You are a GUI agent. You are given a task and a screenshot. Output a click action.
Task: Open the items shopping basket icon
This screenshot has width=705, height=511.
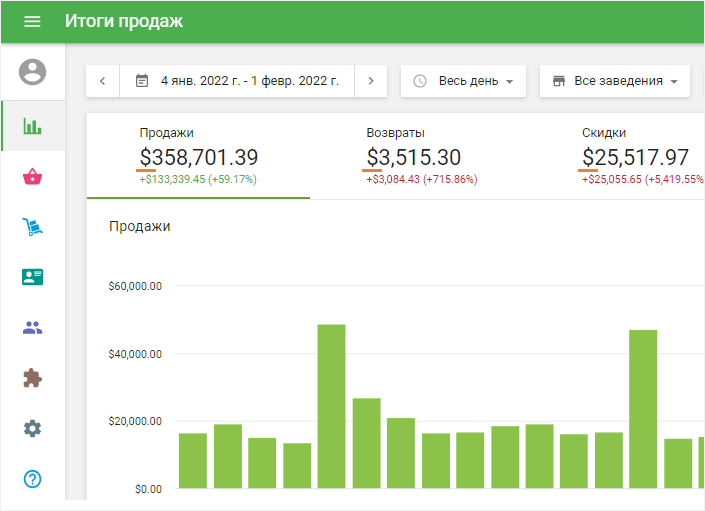33,177
